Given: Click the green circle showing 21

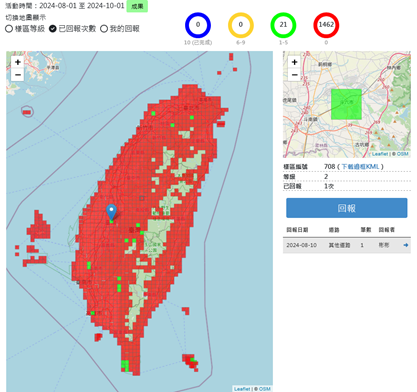Looking at the screenshot, I should tap(283, 25).
